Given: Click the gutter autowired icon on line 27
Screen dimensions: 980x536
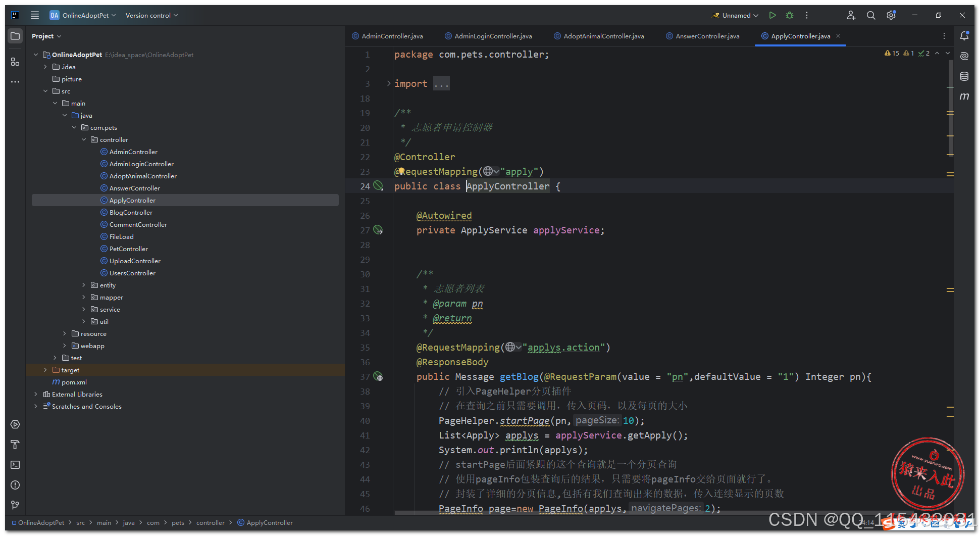Looking at the screenshot, I should 378,230.
